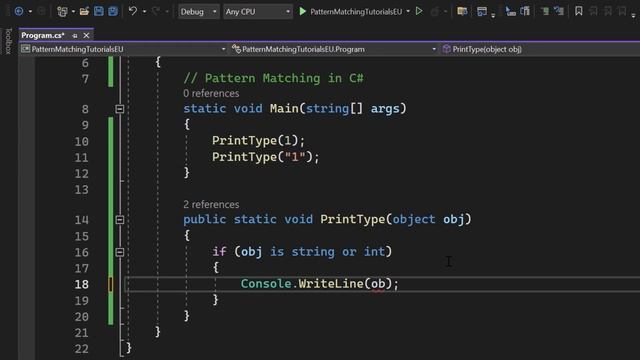Click the cursor-with-line icon next to the indent icons
Viewport: 640px width, 360px height.
click(510, 11)
